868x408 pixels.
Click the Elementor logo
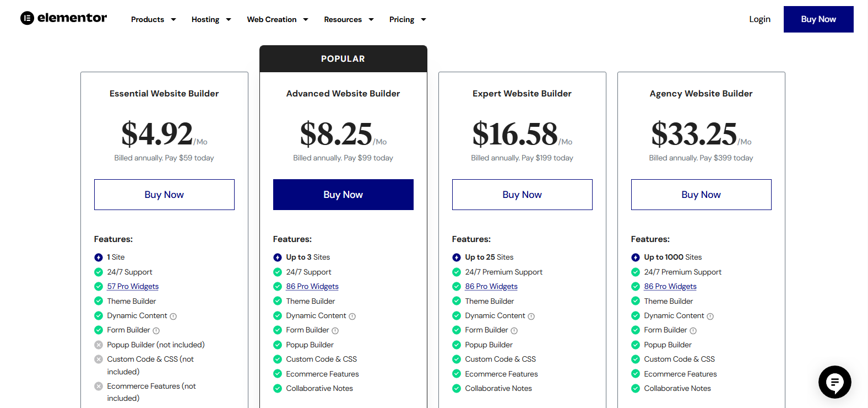(64, 18)
